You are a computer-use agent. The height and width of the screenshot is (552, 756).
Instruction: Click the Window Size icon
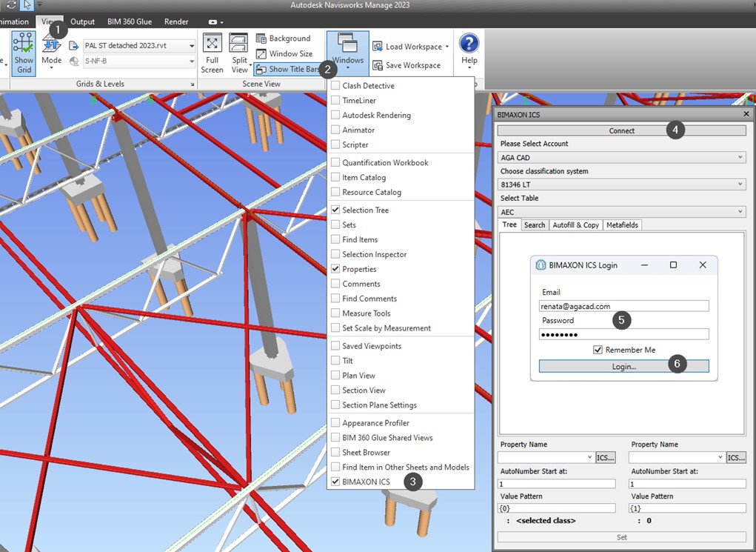pos(261,53)
